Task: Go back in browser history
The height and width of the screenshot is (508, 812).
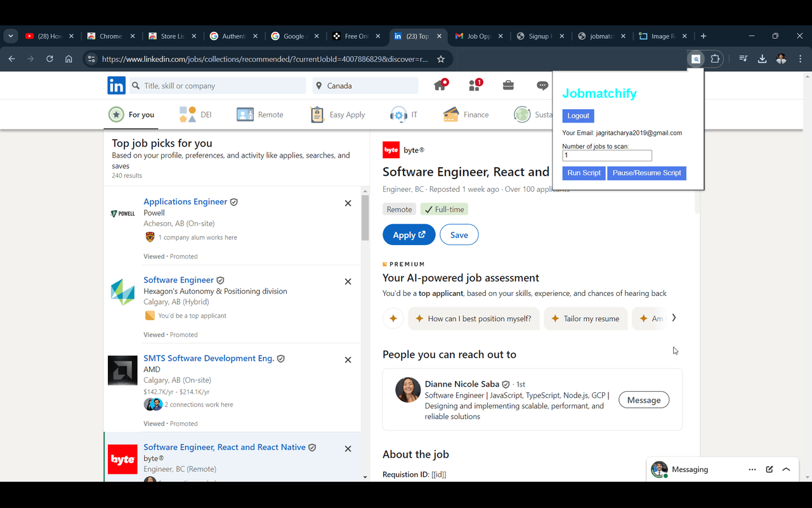Action: [x=11, y=59]
